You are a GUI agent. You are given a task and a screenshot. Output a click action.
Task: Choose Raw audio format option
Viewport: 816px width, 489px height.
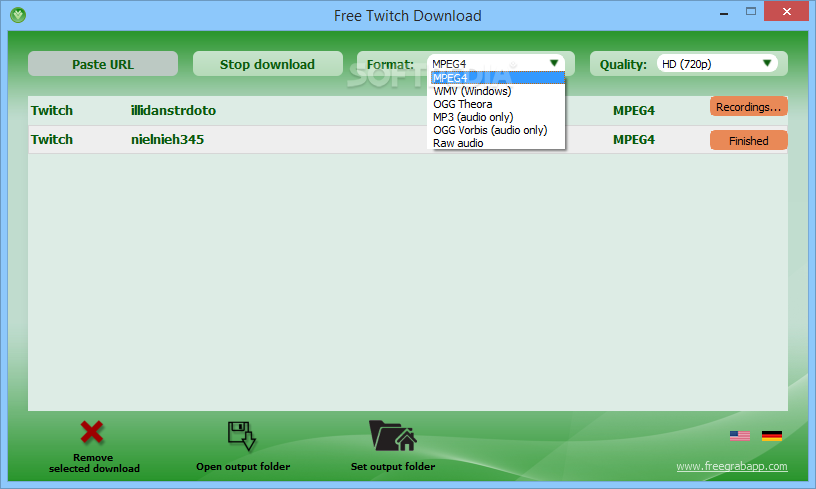498,143
